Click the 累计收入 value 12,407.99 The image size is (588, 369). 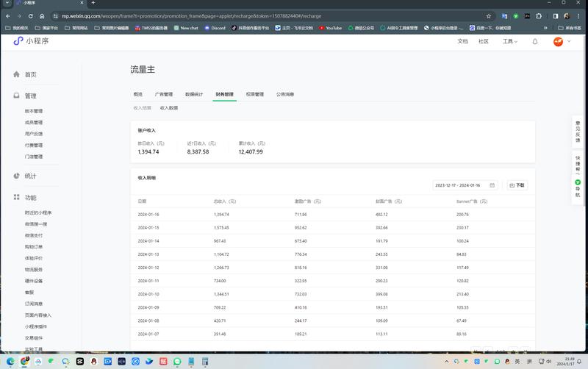[251, 152]
